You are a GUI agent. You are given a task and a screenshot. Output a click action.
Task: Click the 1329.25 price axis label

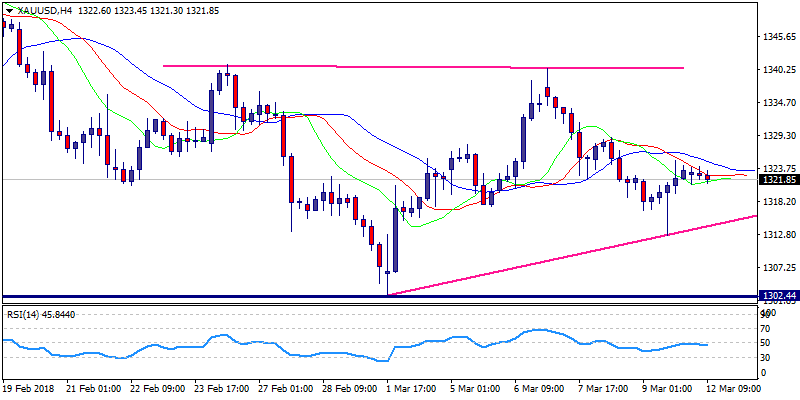click(x=776, y=136)
